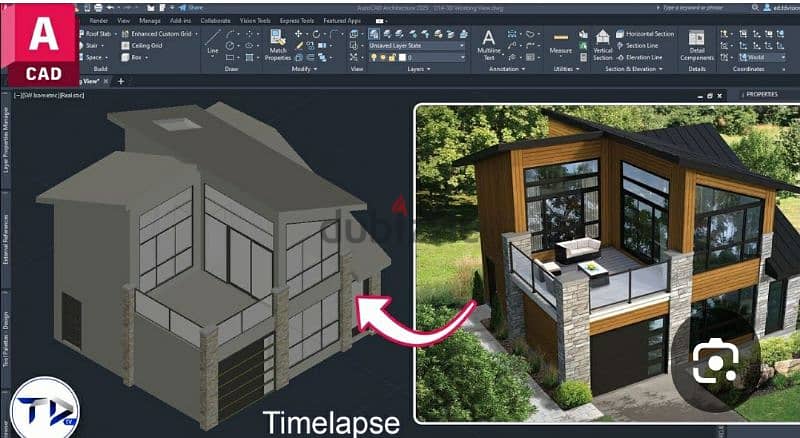Toggle the layer on/off lightbulb icon
Image resolution: width=800 pixels, height=438 pixels.
click(x=373, y=58)
